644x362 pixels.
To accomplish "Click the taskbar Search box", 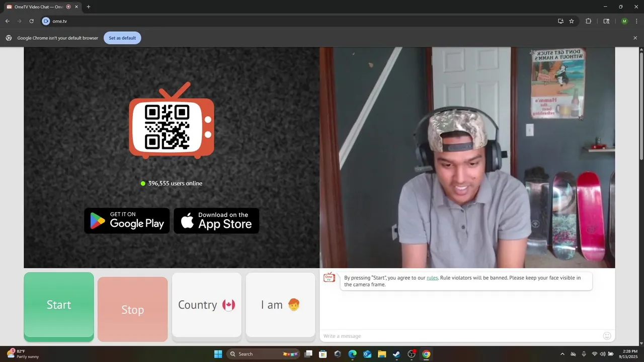I will (x=264, y=354).
